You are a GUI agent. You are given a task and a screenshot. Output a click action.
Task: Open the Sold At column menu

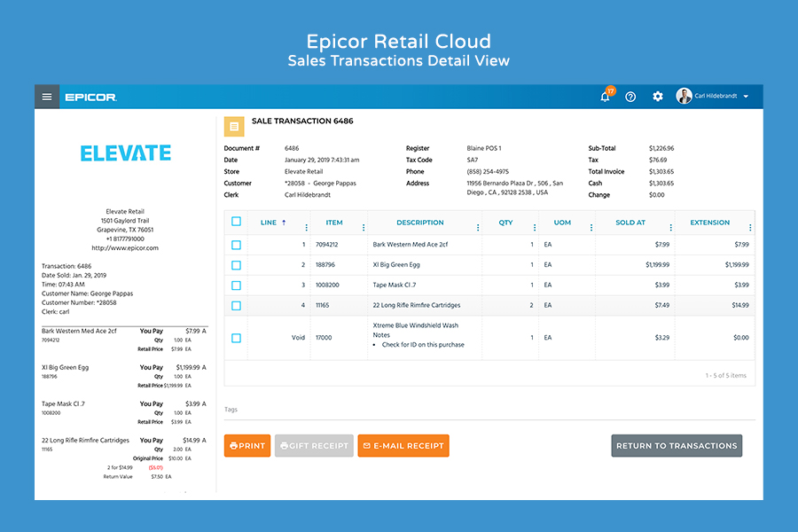click(x=670, y=227)
